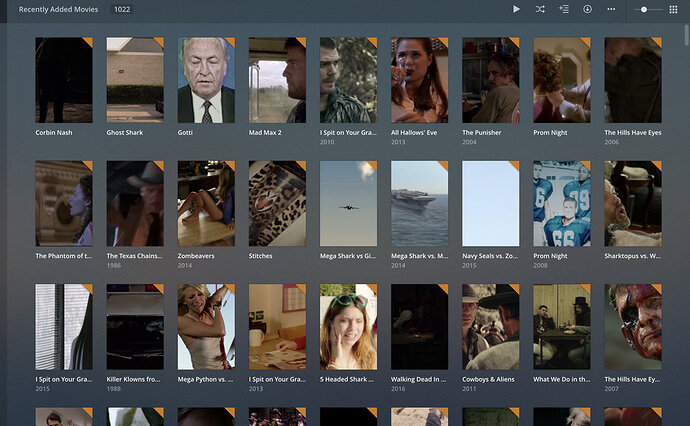
Task: Select the Navy Seals vs. Zombies poster
Action: pyautogui.click(x=491, y=203)
